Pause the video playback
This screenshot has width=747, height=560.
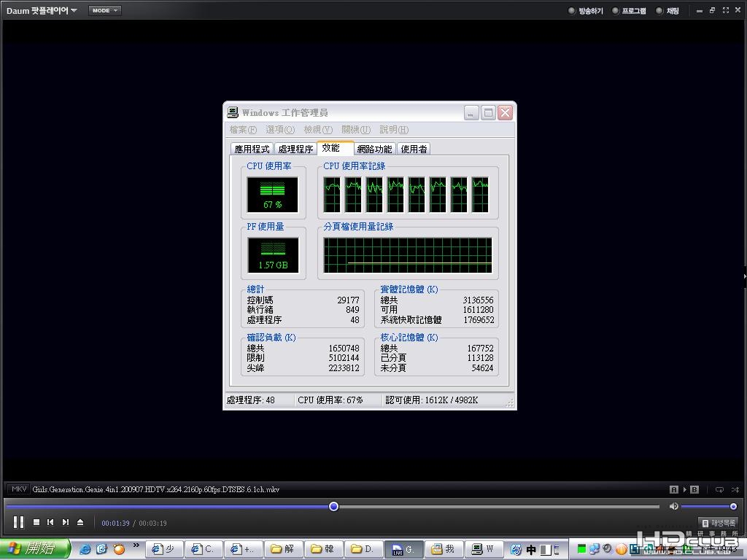[x=18, y=522]
